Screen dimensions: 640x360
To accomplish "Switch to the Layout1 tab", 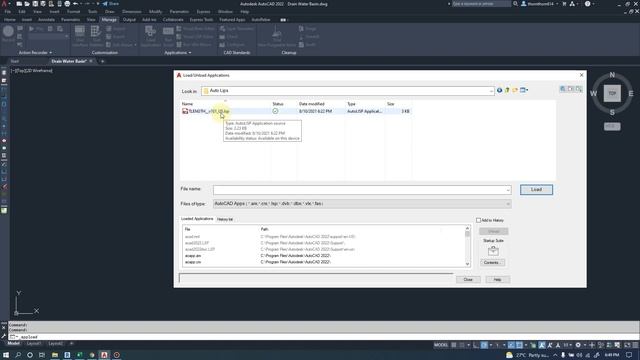I will click(33, 344).
